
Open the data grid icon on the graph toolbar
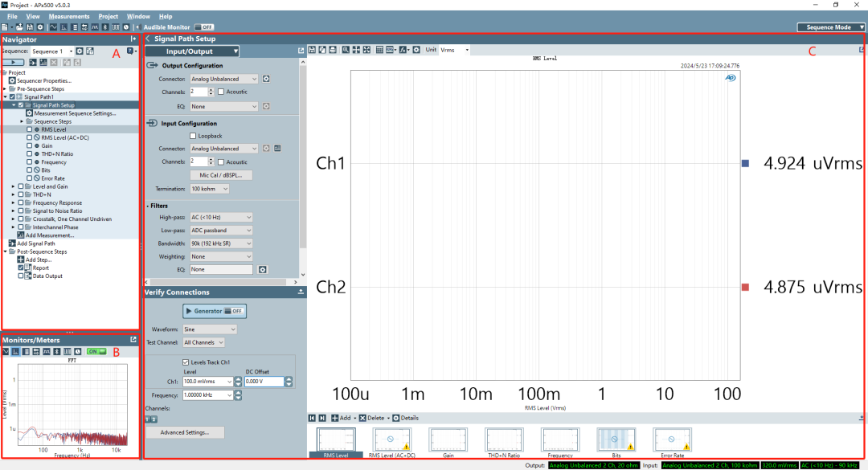pos(379,50)
